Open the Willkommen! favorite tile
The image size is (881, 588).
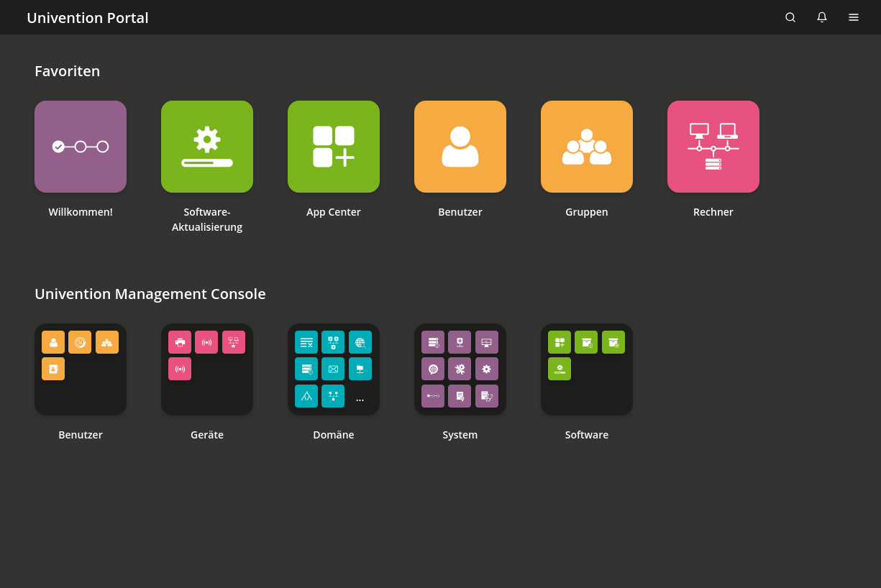[81, 147]
